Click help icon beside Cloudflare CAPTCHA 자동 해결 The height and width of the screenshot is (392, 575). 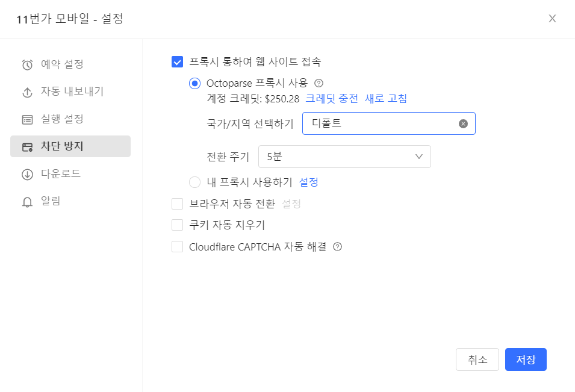337,246
